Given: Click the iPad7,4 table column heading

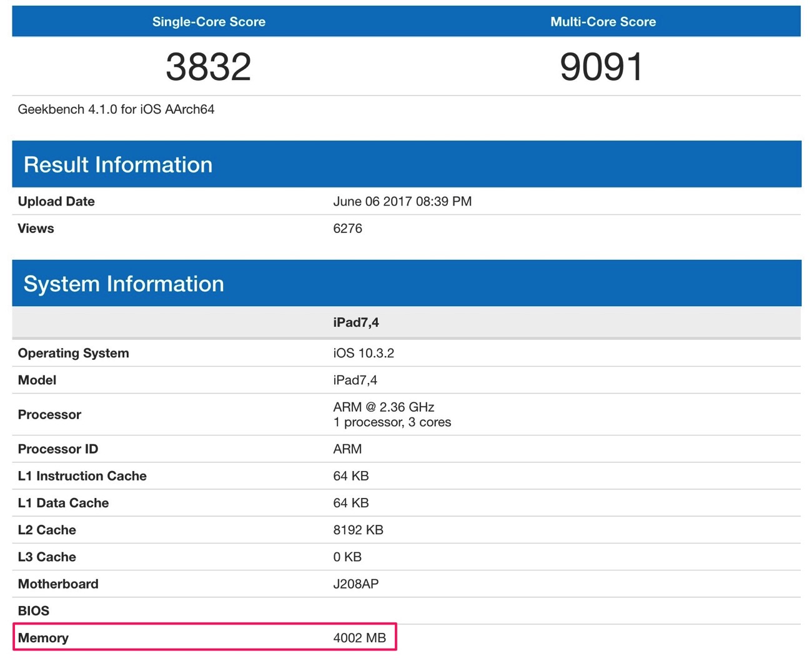Looking at the screenshot, I should tap(356, 322).
